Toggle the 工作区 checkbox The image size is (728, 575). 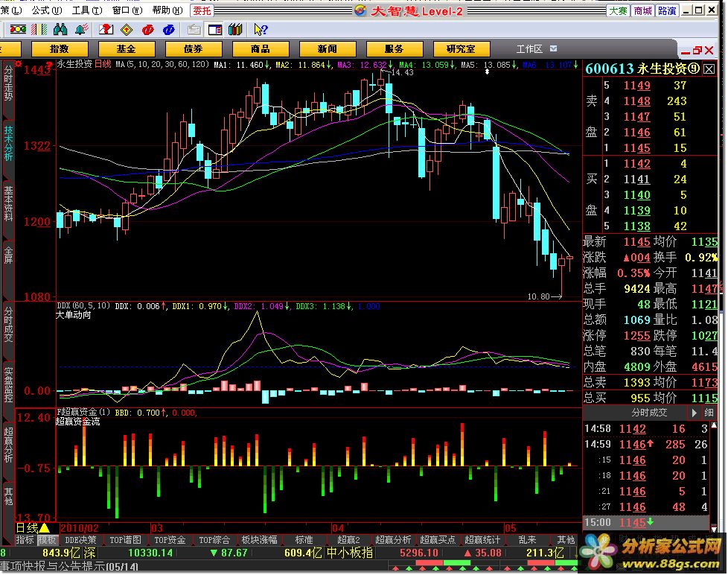[x=553, y=48]
